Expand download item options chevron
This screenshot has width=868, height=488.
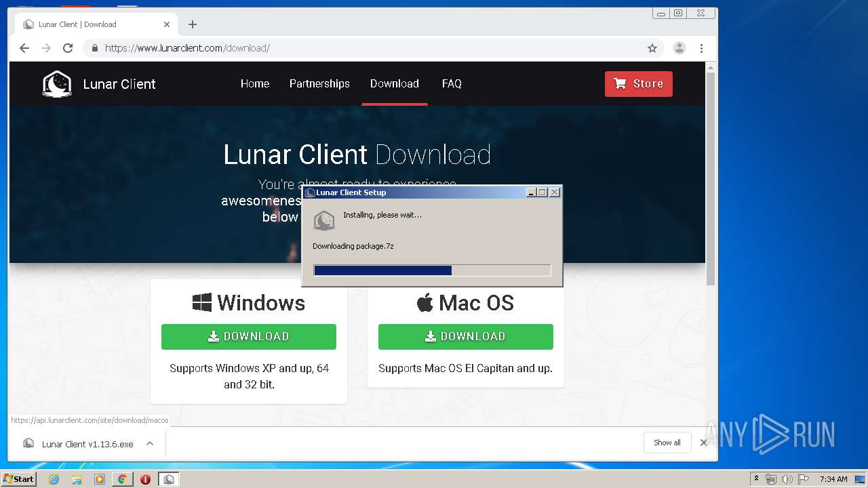tap(150, 443)
